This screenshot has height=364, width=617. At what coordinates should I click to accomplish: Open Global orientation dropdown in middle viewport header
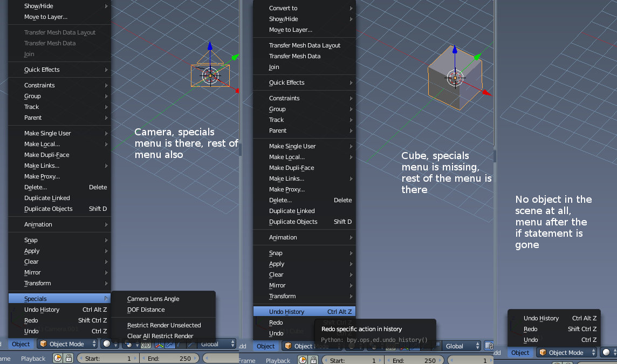tap(461, 346)
